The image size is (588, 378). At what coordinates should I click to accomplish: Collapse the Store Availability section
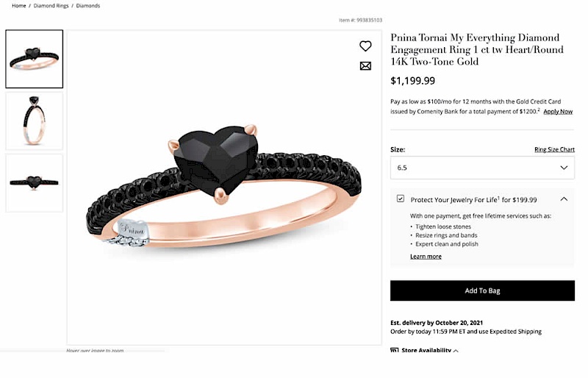coord(456,351)
